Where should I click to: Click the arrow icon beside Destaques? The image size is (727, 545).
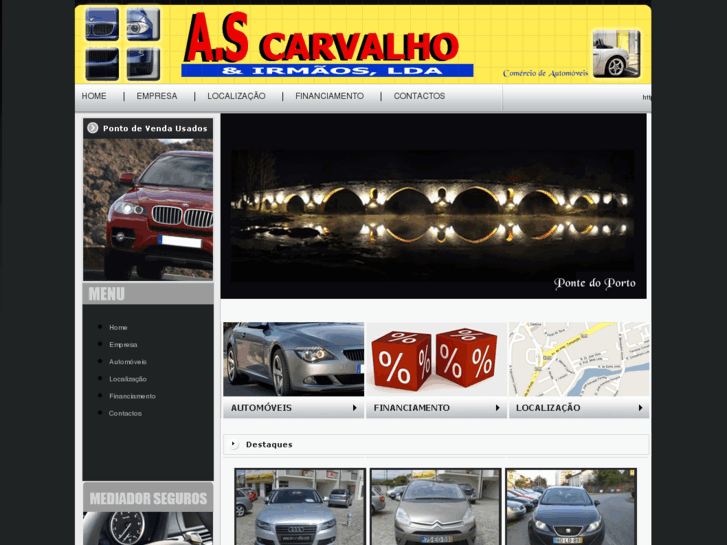pyautogui.click(x=233, y=444)
